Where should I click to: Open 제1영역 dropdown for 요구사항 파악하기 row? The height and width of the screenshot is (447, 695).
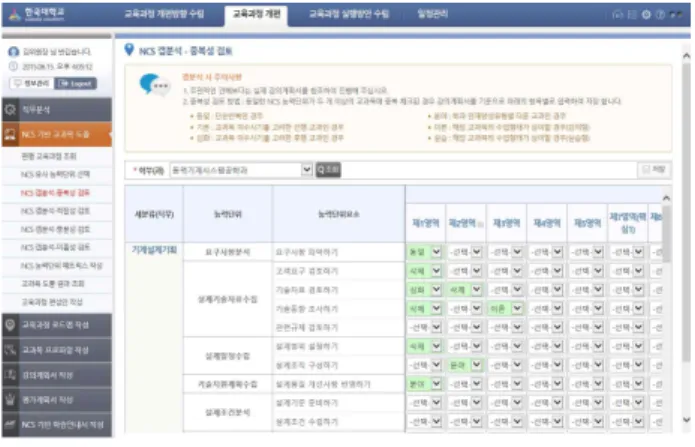pyautogui.click(x=425, y=252)
